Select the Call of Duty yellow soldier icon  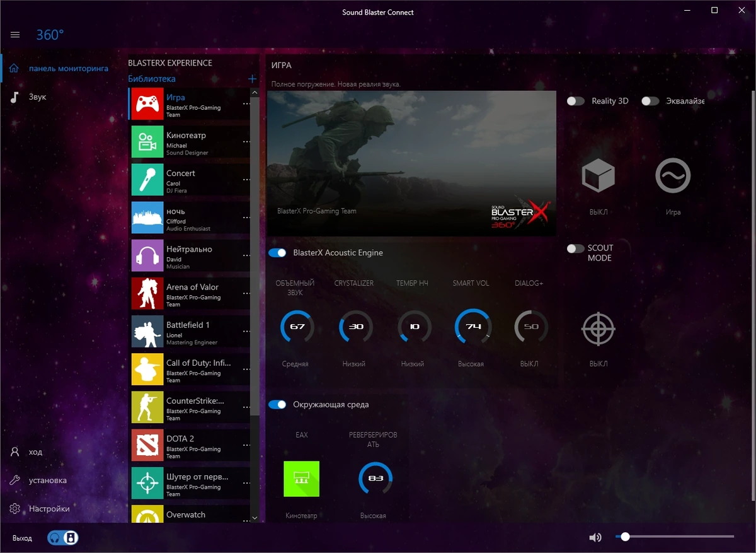tap(147, 370)
